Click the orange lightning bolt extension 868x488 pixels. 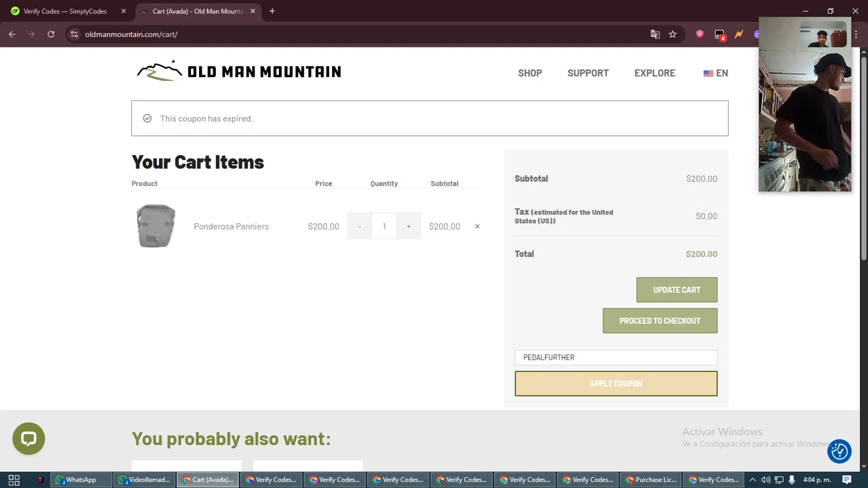click(739, 34)
